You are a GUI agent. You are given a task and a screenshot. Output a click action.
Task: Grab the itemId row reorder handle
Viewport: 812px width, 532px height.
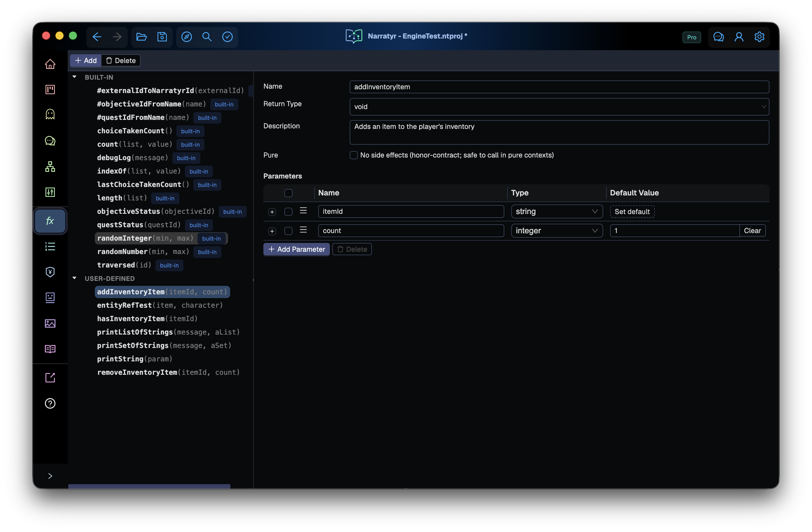(303, 211)
